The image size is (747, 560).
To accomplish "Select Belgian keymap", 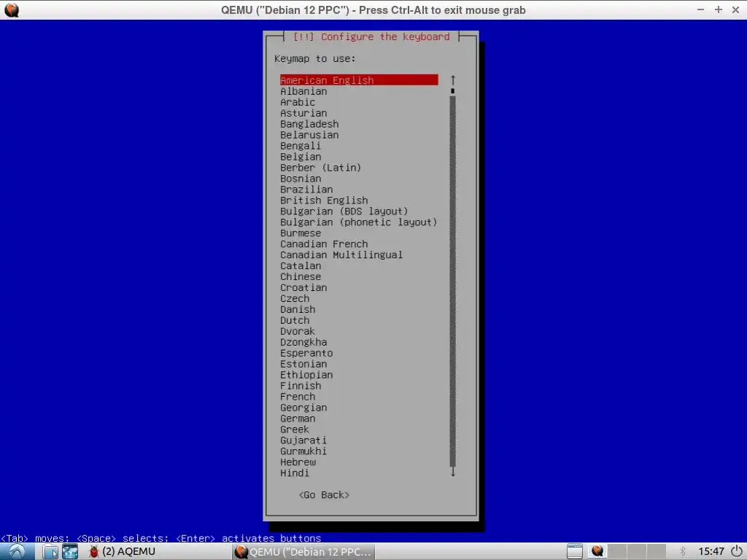I will tap(301, 157).
